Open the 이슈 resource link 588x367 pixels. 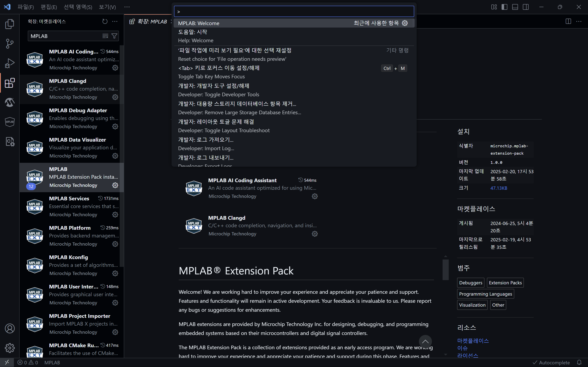(462, 348)
